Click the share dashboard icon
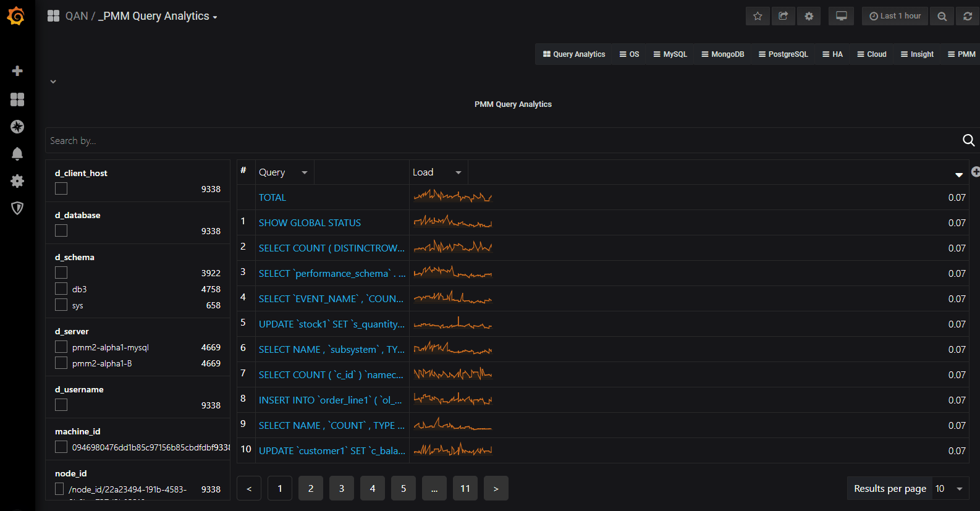 783,16
